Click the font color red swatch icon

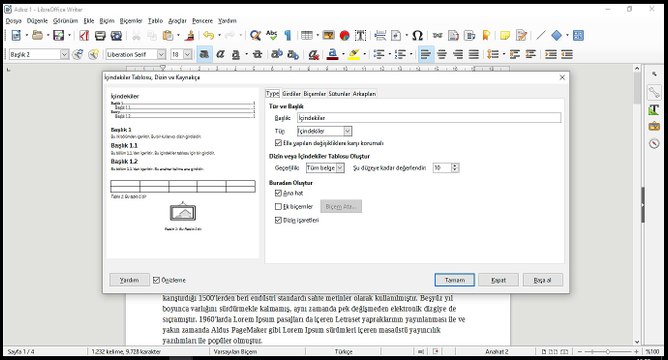333,54
